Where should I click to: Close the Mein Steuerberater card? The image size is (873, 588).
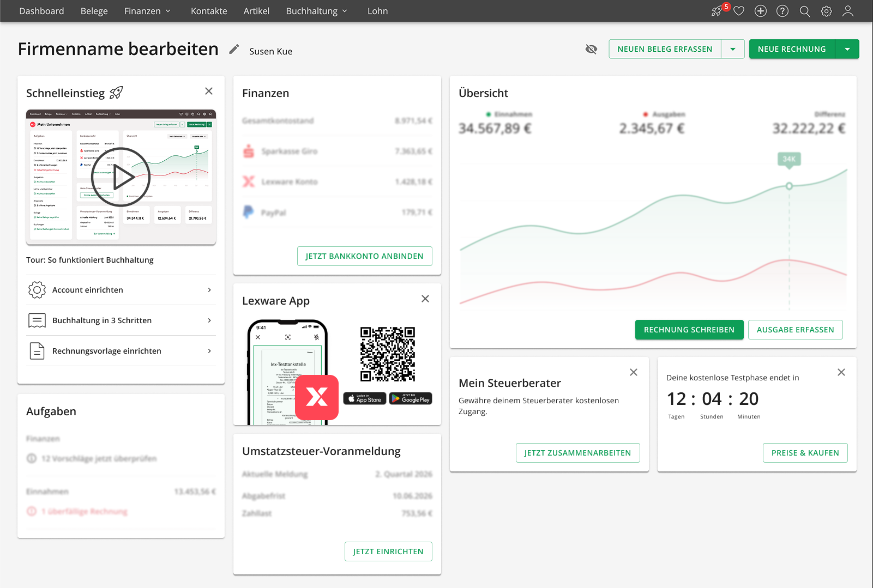click(634, 372)
